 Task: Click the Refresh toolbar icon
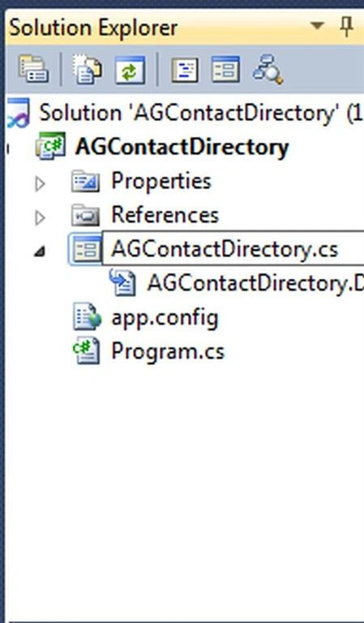130,70
